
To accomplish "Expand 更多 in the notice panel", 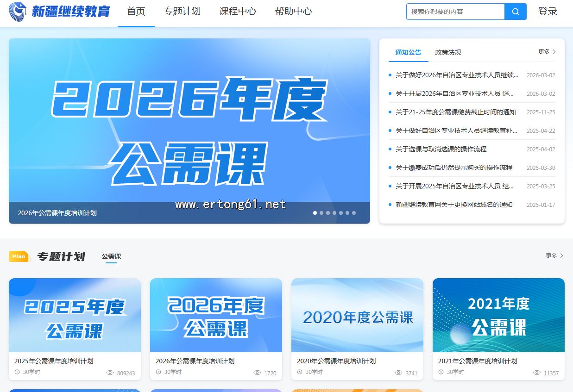I will pos(547,52).
